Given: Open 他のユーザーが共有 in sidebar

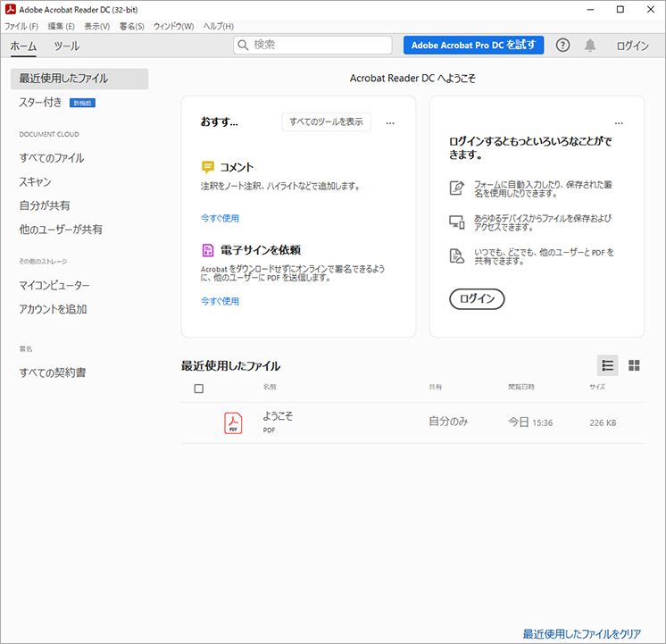Looking at the screenshot, I should [x=61, y=230].
